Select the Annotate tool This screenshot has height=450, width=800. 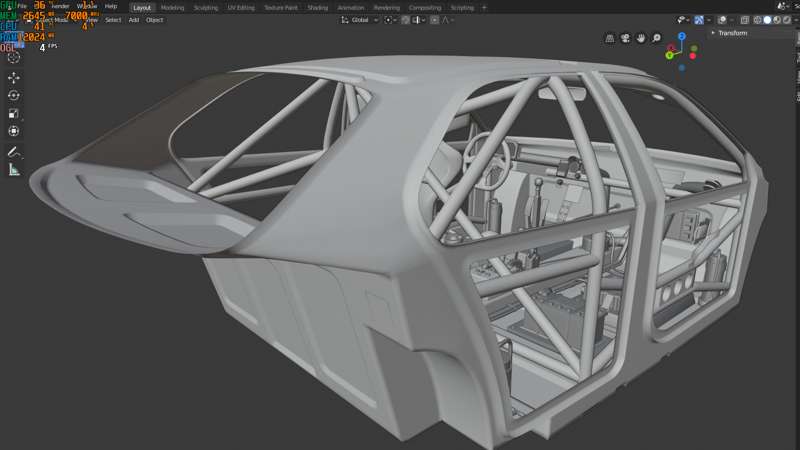pyautogui.click(x=14, y=152)
